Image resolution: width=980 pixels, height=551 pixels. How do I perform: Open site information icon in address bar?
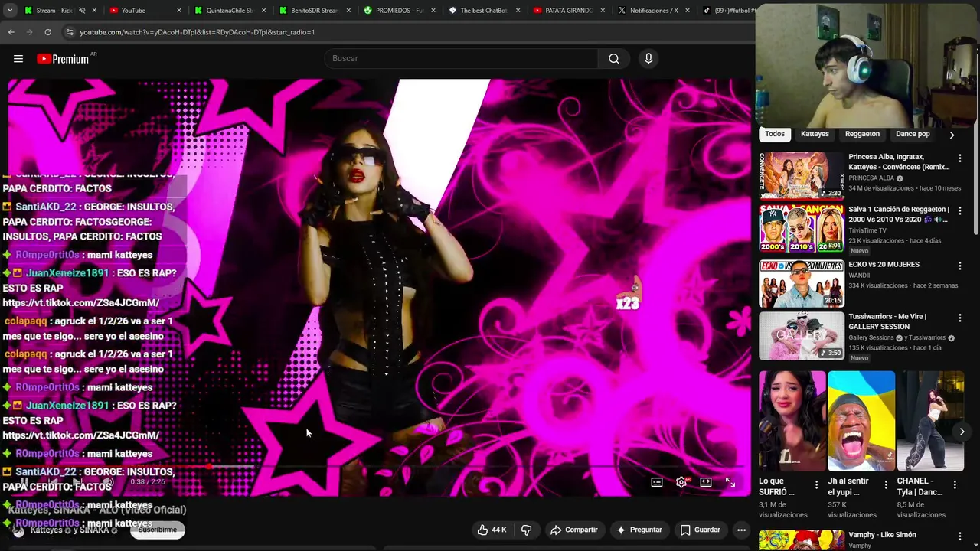coord(70,32)
